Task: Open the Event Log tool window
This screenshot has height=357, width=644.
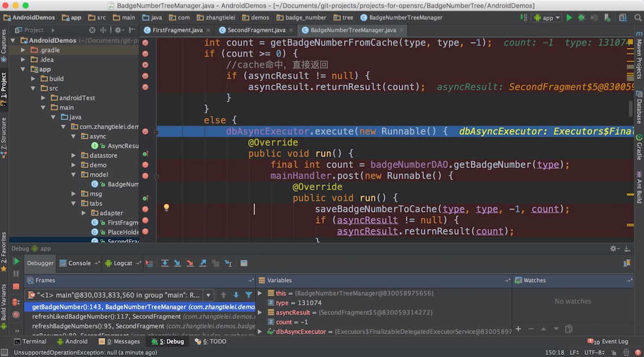Action: coord(608,341)
